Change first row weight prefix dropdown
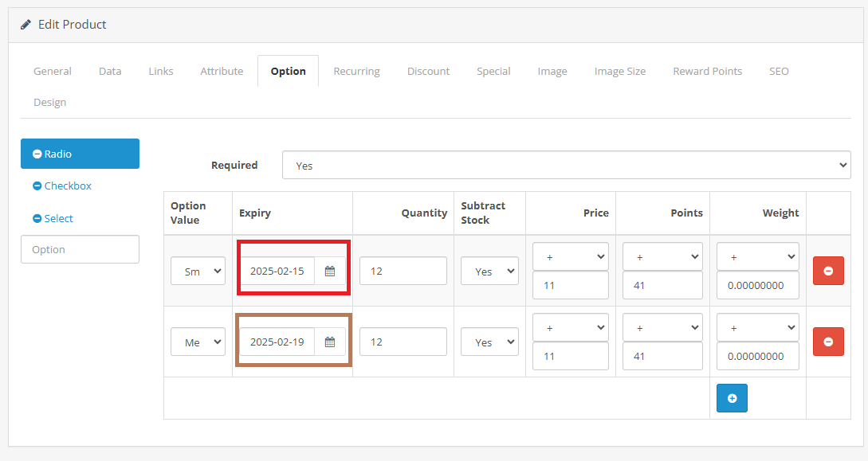Screen dimensions: 868x461 pyautogui.click(x=757, y=256)
